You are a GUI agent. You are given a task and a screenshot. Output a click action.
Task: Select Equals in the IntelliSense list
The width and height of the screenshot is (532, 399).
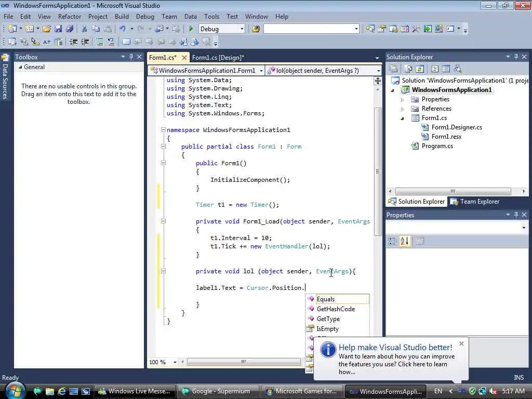[337, 299]
